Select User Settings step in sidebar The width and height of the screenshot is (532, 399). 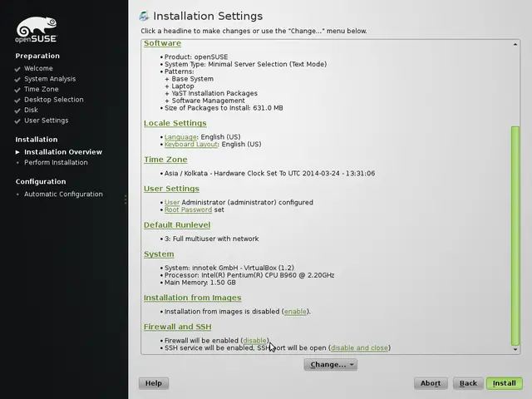click(x=47, y=120)
